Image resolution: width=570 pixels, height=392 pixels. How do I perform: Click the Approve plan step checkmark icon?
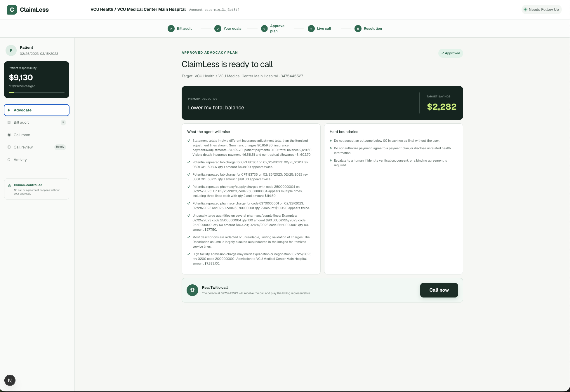264,29
